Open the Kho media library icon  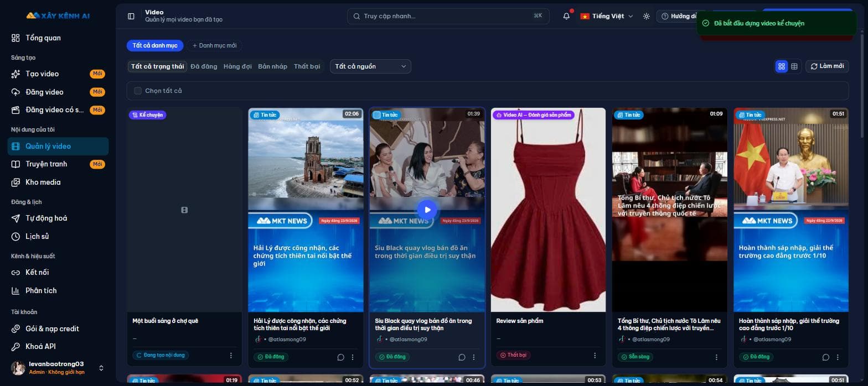[x=15, y=182]
